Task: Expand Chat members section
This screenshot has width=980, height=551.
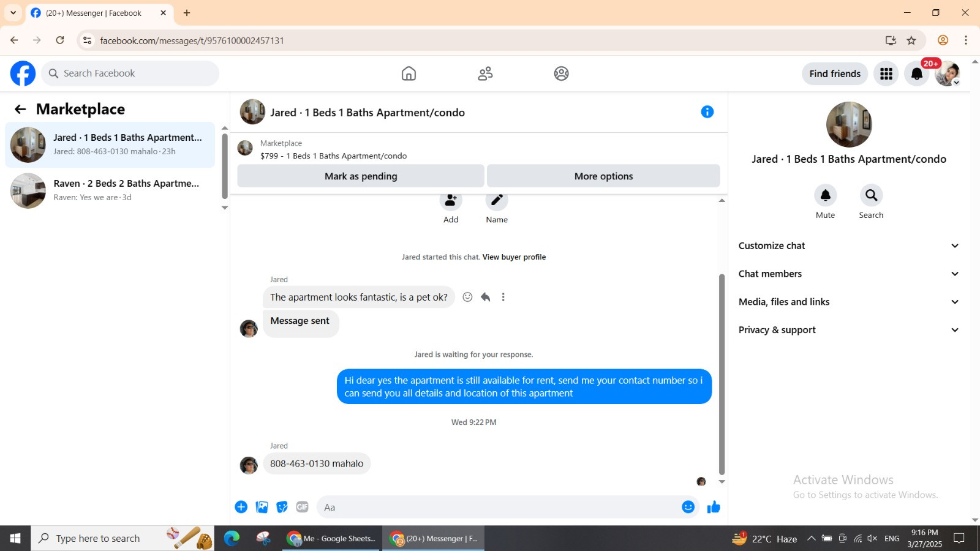Action: click(848, 274)
